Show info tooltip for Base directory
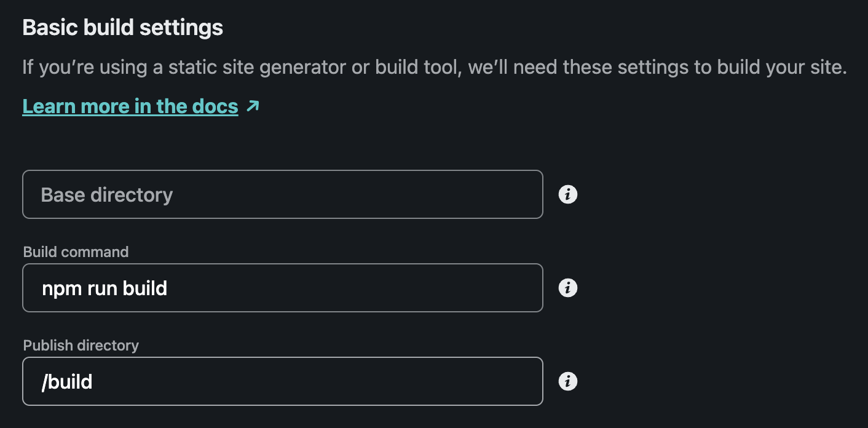Image resolution: width=868 pixels, height=428 pixels. 567,195
